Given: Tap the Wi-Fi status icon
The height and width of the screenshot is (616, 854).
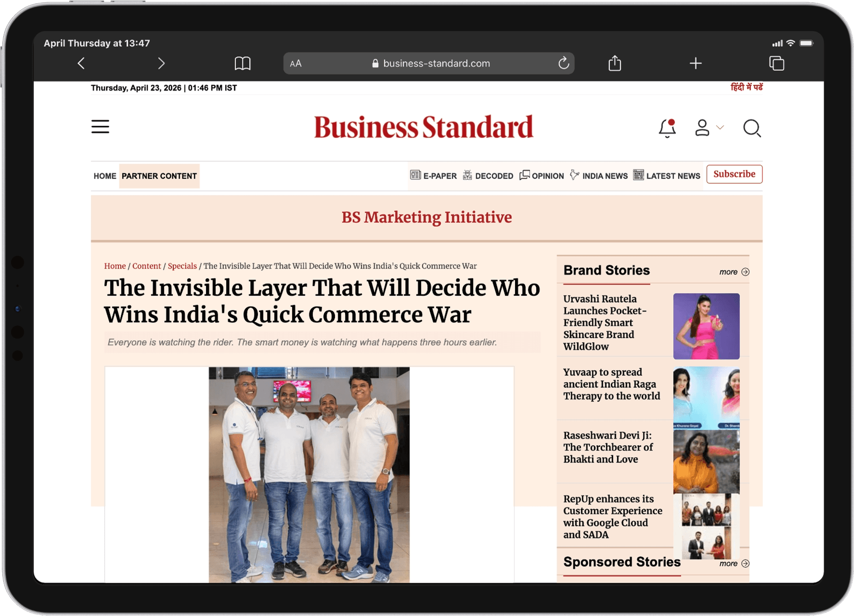Looking at the screenshot, I should click(790, 43).
